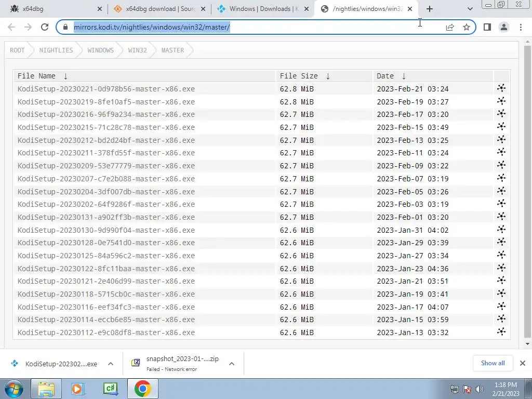The image size is (532, 399).
Task: Click mirror icon for 20230204 build
Action: (501, 191)
